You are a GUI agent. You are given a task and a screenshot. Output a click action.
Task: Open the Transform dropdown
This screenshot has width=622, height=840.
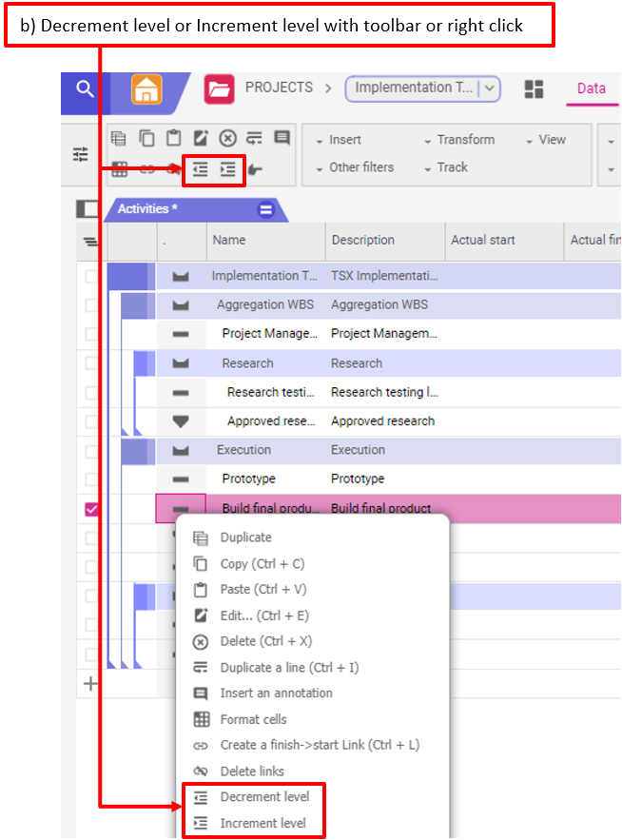[459, 140]
